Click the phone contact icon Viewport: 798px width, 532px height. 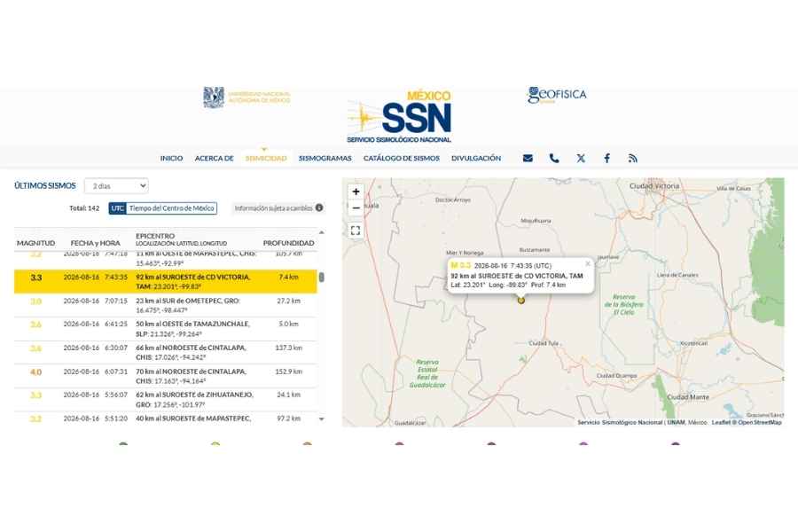tap(554, 159)
